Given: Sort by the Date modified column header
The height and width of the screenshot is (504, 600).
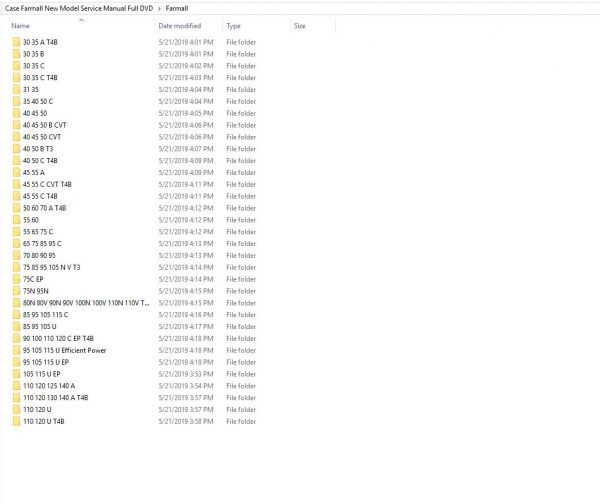Looking at the screenshot, I should pyautogui.click(x=179, y=26).
